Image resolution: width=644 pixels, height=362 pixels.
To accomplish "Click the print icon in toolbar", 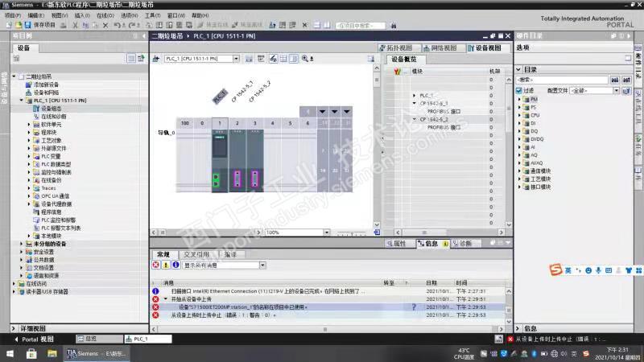I will [64, 25].
